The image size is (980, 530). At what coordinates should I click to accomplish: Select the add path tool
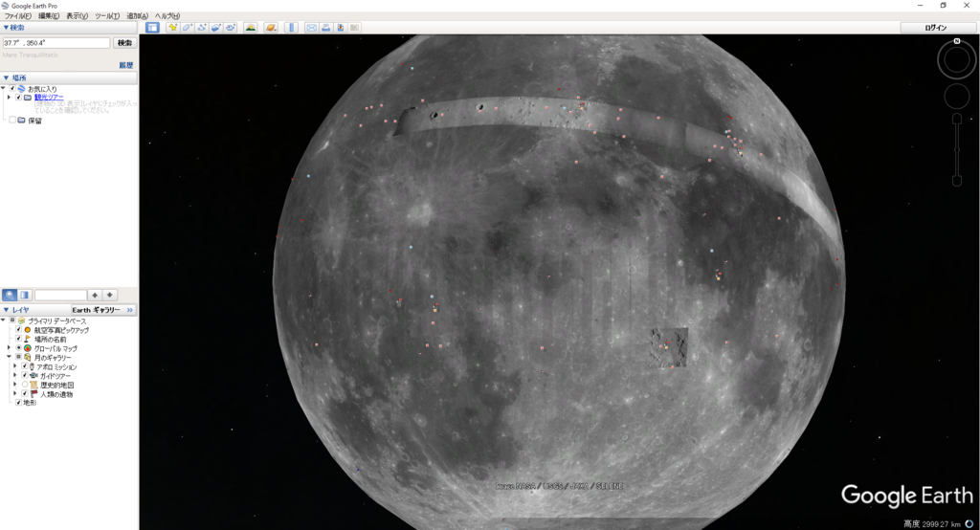(x=201, y=28)
